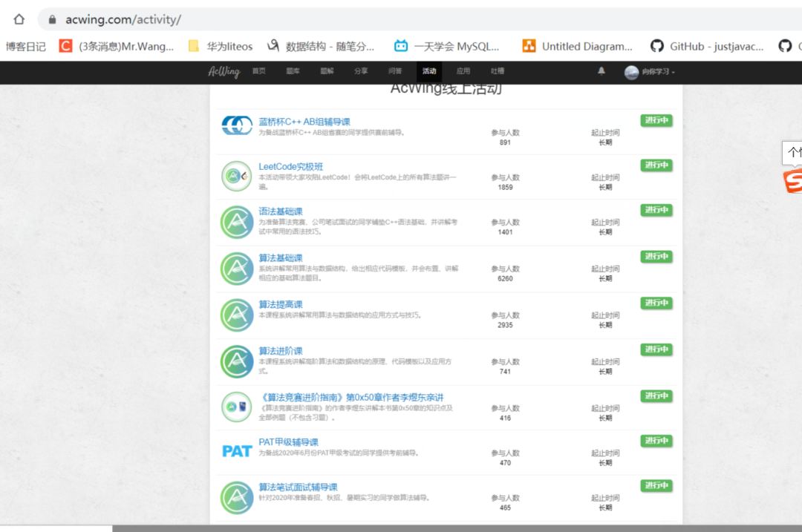The width and height of the screenshot is (802, 532).
Task: Open 《算法竞赛进阶指南》第0x50章 course link
Action: click(x=351, y=398)
